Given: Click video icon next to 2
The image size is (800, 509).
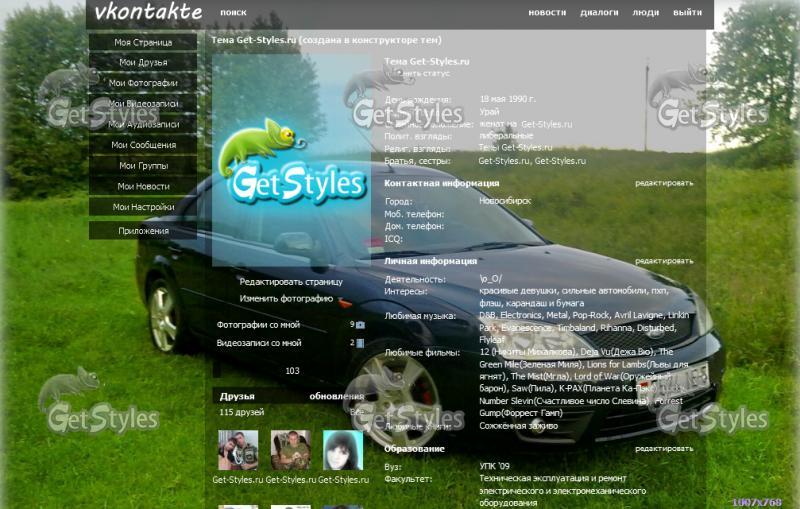Looking at the screenshot, I should (360, 343).
